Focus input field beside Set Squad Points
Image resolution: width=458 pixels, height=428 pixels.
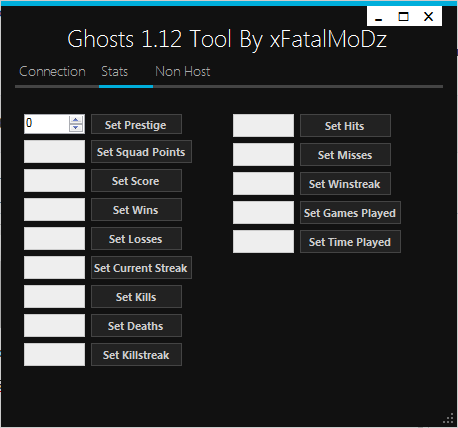coord(54,152)
